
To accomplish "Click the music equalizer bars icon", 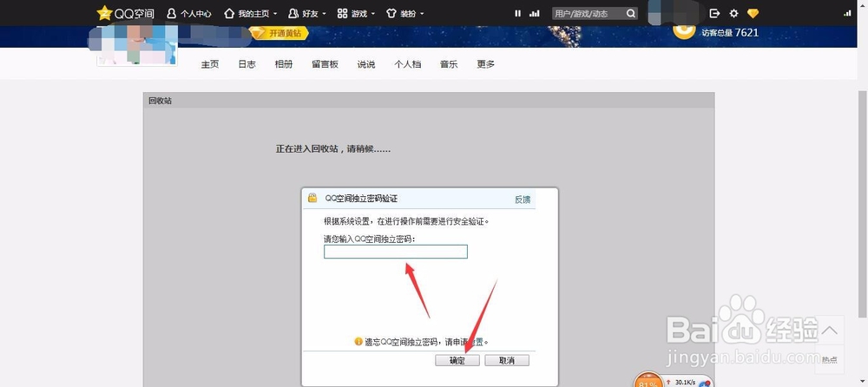I will coord(534,13).
